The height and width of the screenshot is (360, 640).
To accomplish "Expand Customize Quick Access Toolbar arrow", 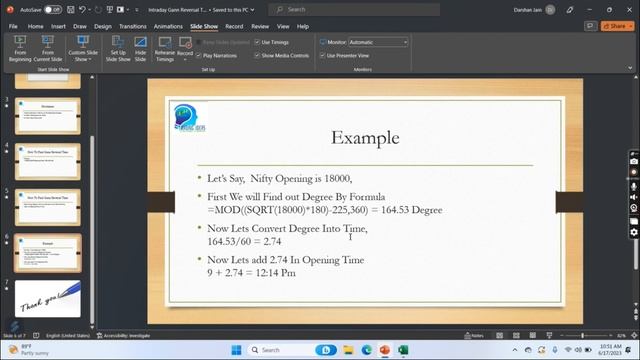I will coord(137,10).
